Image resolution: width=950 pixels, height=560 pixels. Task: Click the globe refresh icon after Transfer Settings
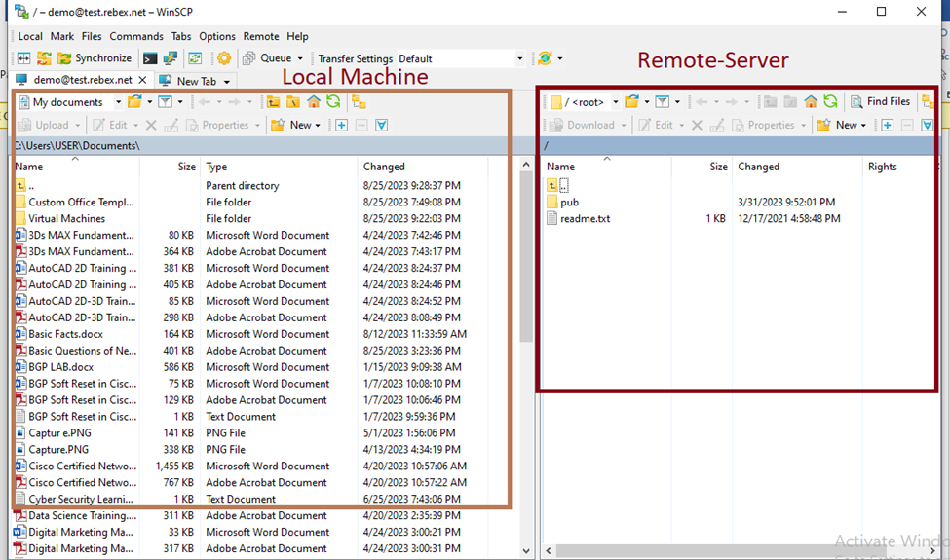click(x=546, y=58)
